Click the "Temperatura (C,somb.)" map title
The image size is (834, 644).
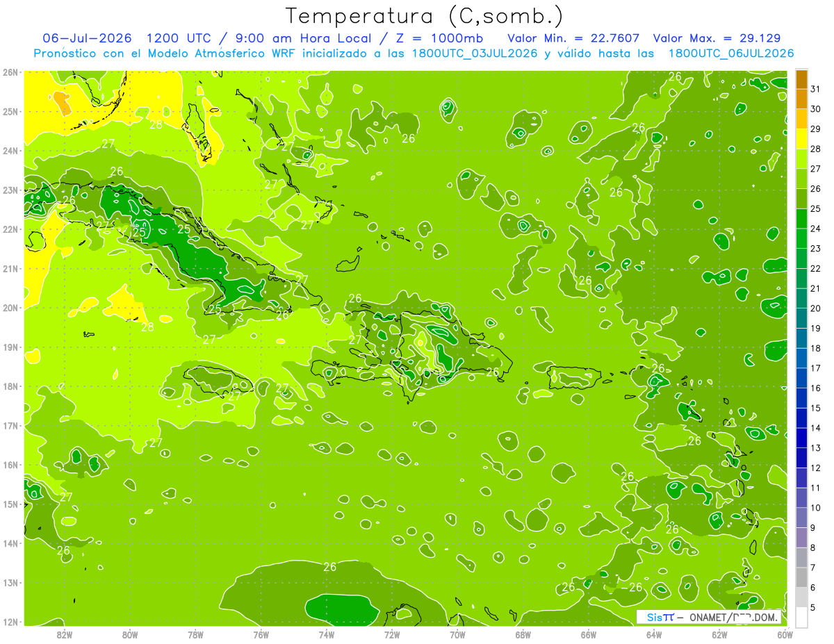(x=425, y=16)
